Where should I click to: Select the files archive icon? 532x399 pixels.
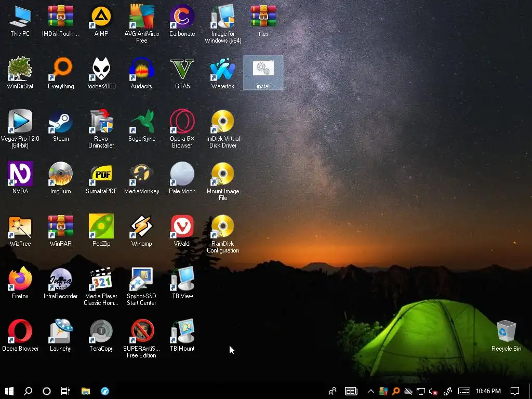click(x=263, y=17)
